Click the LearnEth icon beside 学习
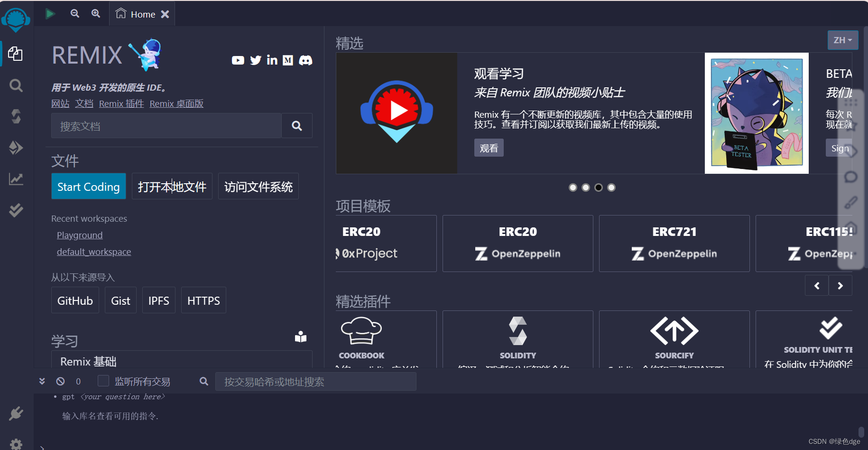The image size is (868, 450). click(301, 337)
